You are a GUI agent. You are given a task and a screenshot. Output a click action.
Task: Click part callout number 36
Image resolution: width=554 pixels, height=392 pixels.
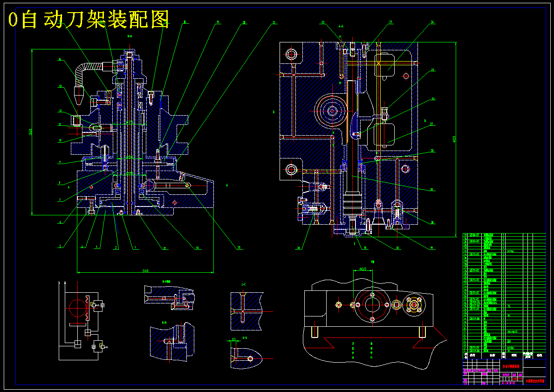pos(197,248)
